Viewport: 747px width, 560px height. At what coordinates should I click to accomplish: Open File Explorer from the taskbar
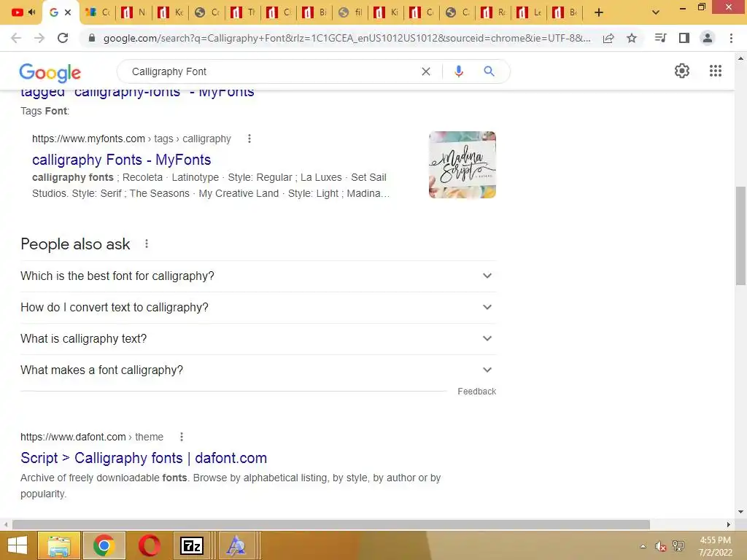coord(58,545)
